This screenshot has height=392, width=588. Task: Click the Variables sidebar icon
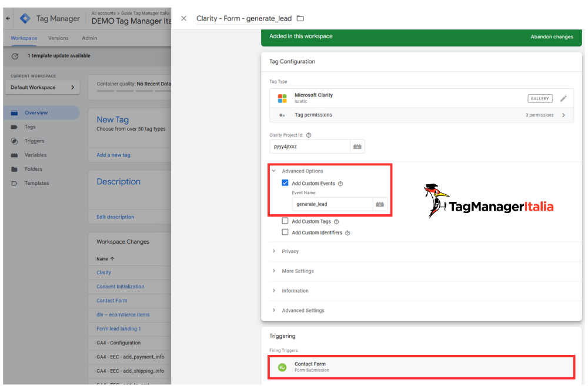click(14, 155)
